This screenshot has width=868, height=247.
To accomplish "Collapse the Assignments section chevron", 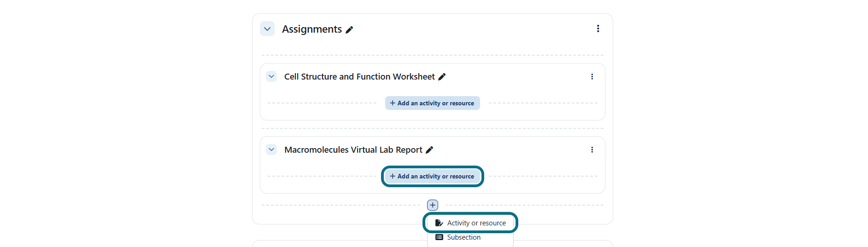I will coord(267,29).
